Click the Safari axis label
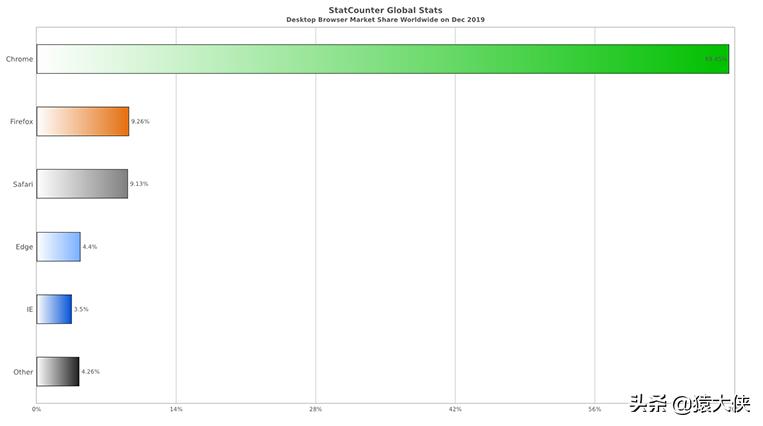The width and height of the screenshot is (763, 426). (23, 184)
